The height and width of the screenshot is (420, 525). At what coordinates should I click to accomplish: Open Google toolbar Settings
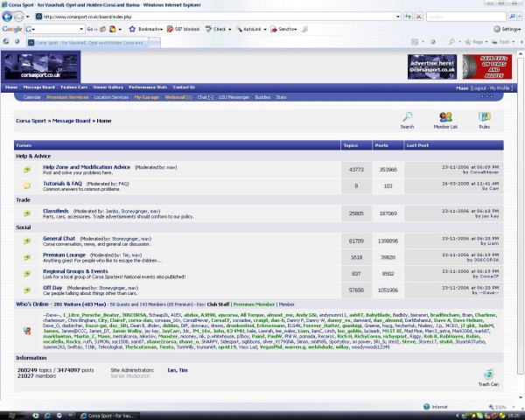(x=507, y=29)
